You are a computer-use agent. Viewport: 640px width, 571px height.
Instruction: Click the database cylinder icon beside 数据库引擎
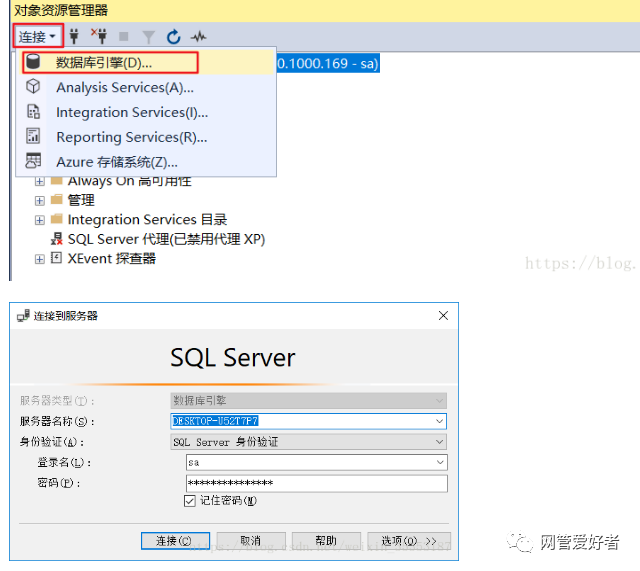pyautogui.click(x=33, y=62)
